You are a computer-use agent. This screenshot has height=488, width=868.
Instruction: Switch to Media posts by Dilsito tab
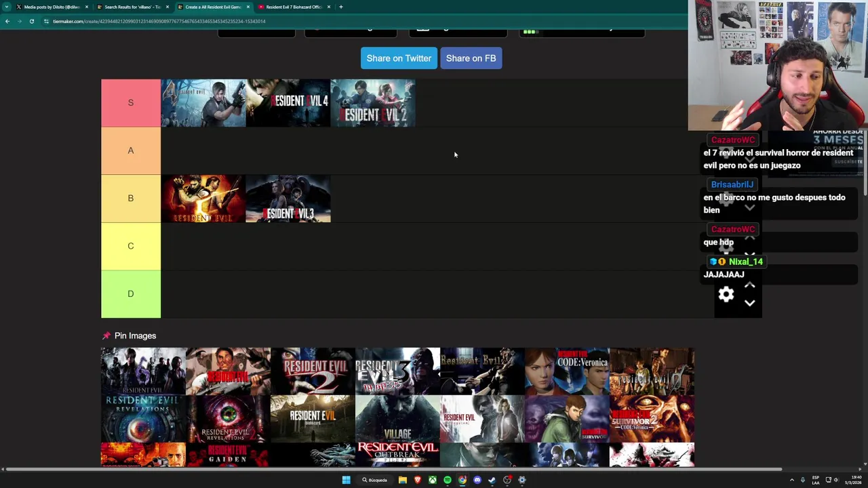[x=52, y=7]
